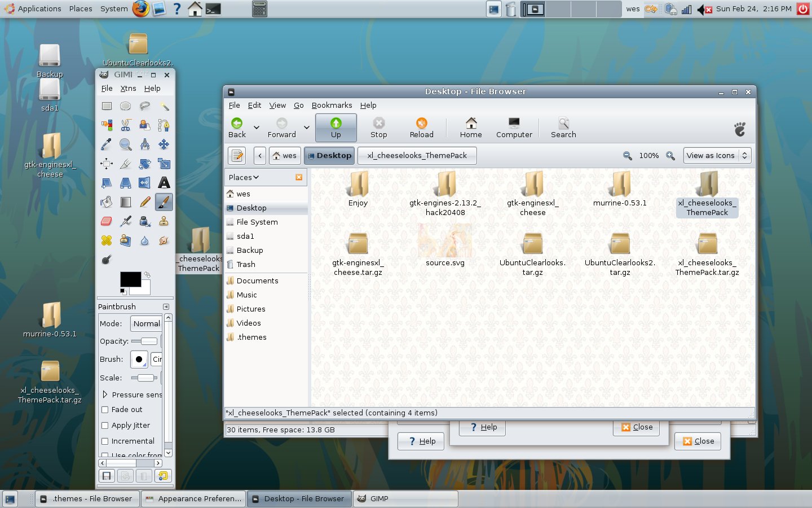
Task: Open the Edit menu in File Browser
Action: coord(255,106)
